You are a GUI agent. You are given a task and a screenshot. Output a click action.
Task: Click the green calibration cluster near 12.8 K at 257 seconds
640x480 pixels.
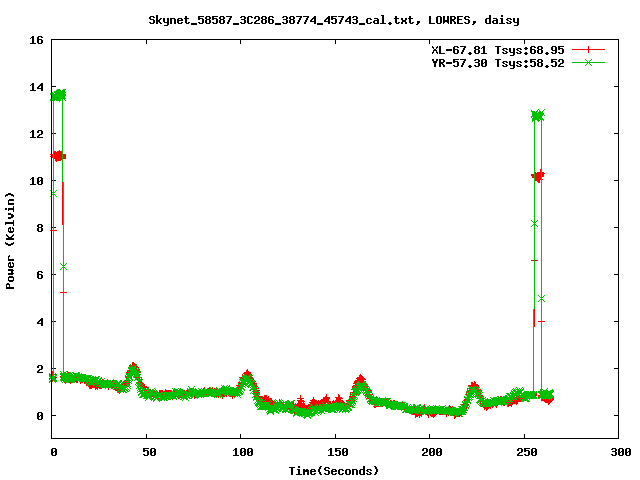(538, 116)
